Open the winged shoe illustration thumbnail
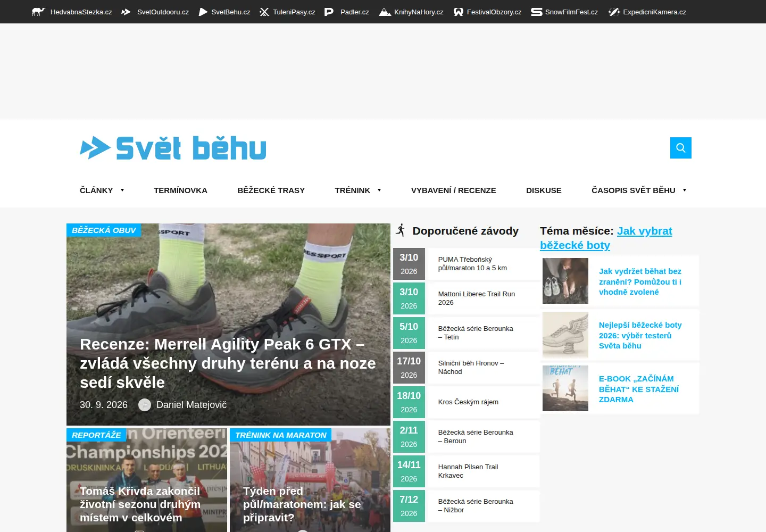The height and width of the screenshot is (532, 766). coord(565,335)
